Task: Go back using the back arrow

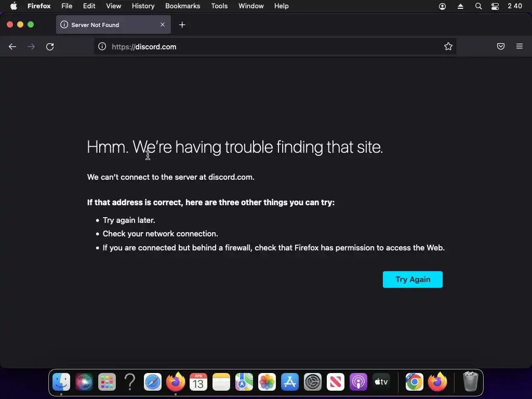Action: [x=12, y=47]
